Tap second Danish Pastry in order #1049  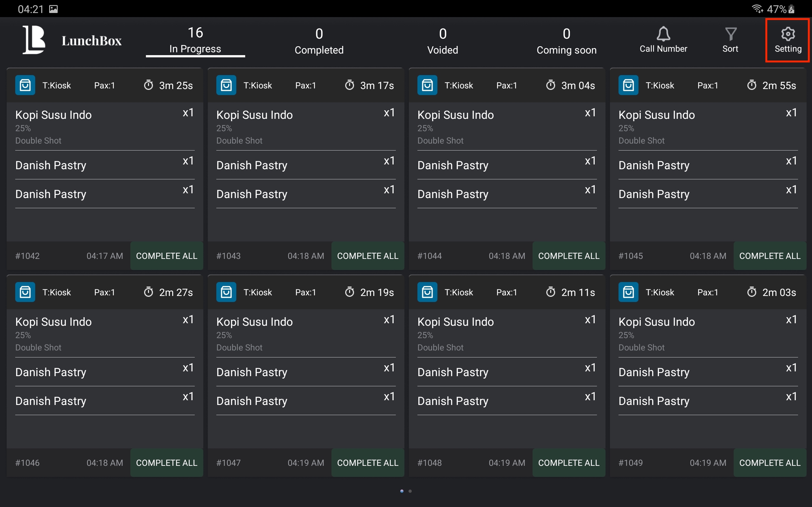(x=654, y=401)
